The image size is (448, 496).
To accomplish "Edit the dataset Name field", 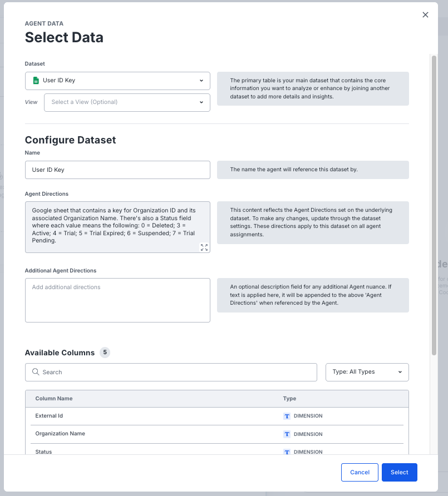I will tap(117, 170).
